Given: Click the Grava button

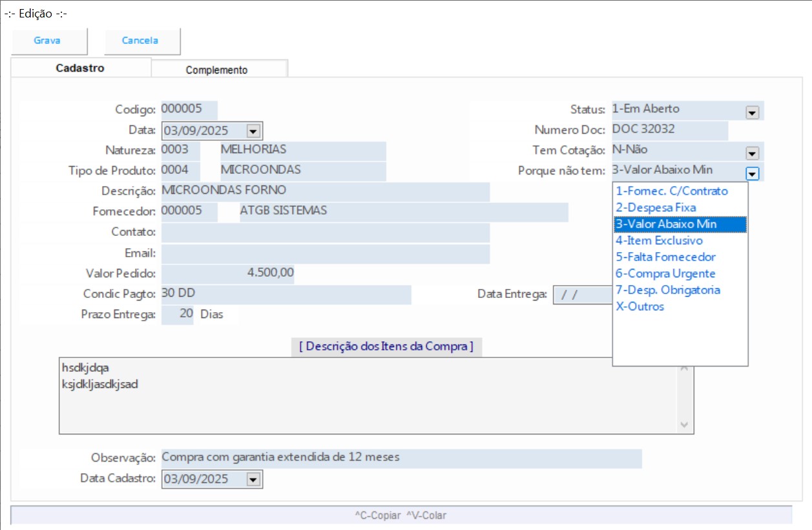Looking at the screenshot, I should (x=48, y=41).
